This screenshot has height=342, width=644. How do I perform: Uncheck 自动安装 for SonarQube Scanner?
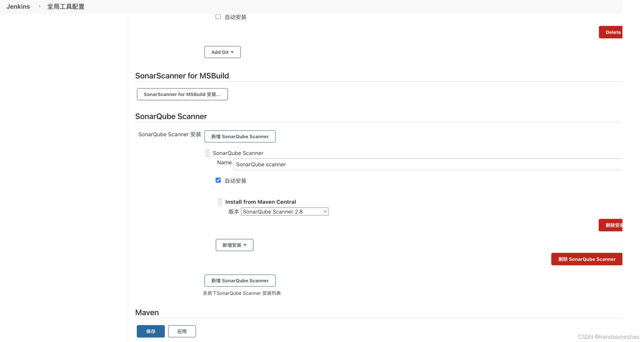click(x=218, y=180)
